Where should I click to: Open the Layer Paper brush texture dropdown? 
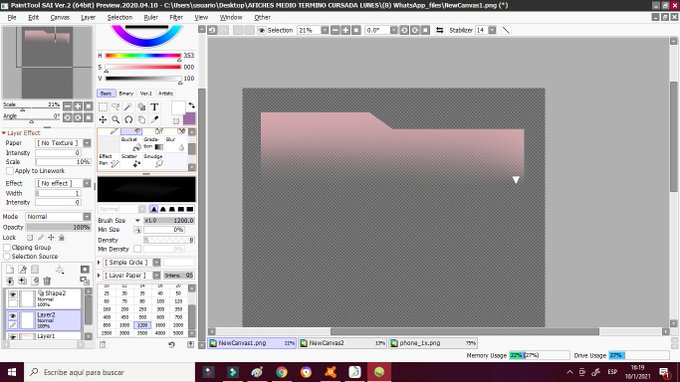pos(157,275)
